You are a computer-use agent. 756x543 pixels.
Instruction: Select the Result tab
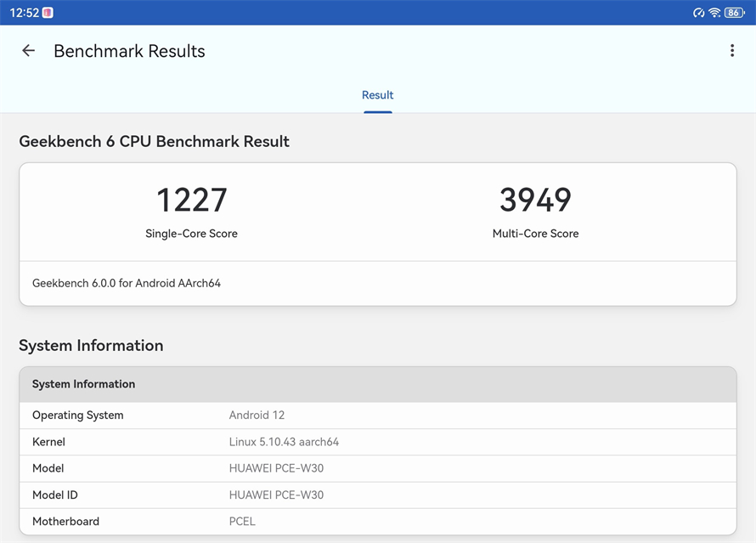pos(377,95)
